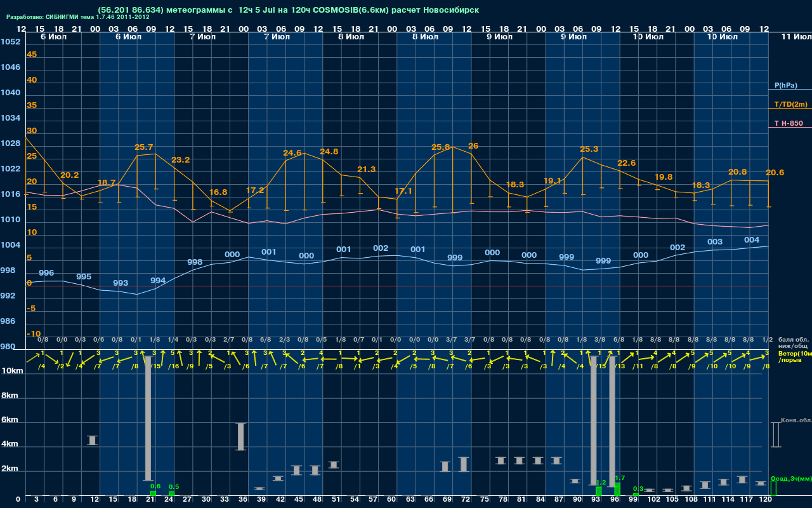Click the 22.6 temperature label
The width and height of the screenshot is (812, 508).
tap(627, 163)
